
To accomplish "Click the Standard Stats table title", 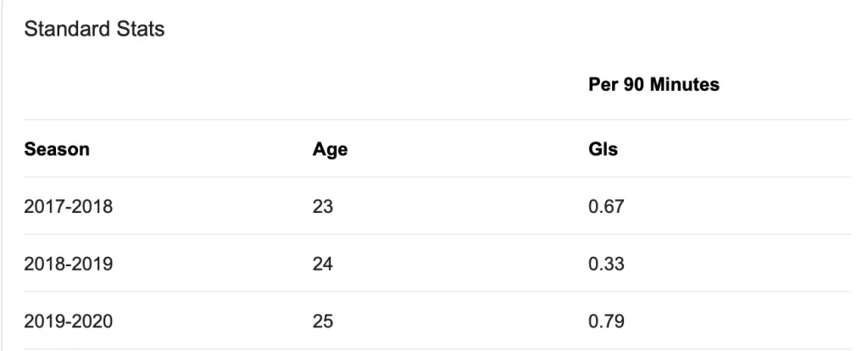I will click(94, 29).
